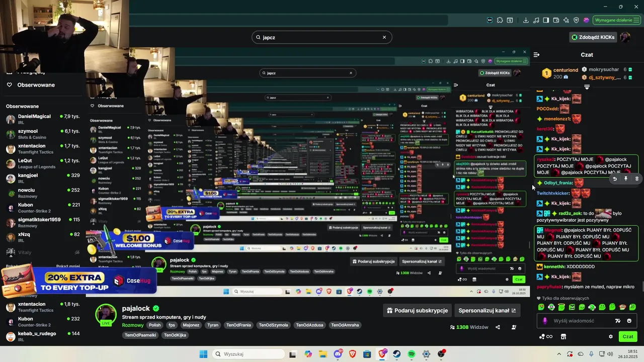644x362 pixels.
Task: Select the fps tag
Action: pyautogui.click(x=172, y=325)
